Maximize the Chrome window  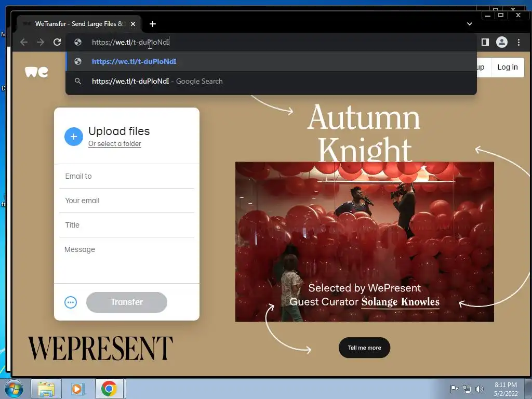tap(501, 15)
